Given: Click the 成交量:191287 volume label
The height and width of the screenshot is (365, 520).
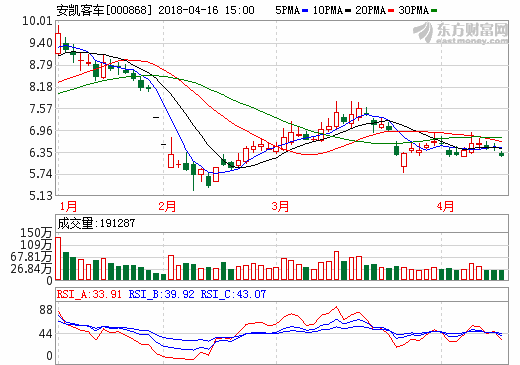Looking at the screenshot, I should click(x=96, y=223).
